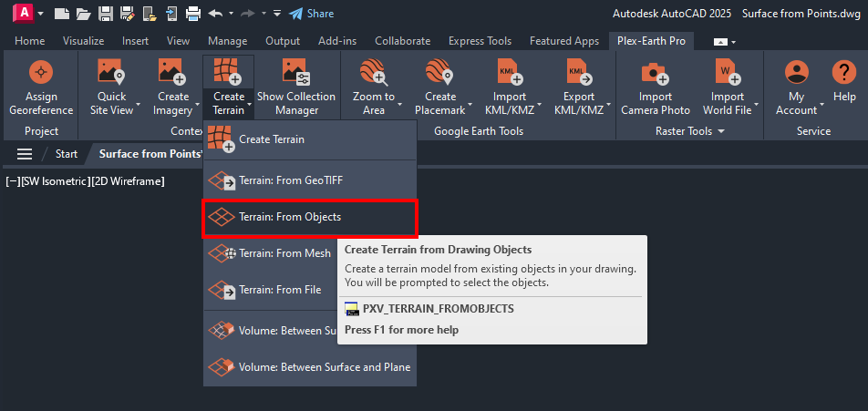Viewport: 868px width, 411px height.
Task: Select the Plex-Earth Pro ribbon tab
Action: click(x=651, y=41)
